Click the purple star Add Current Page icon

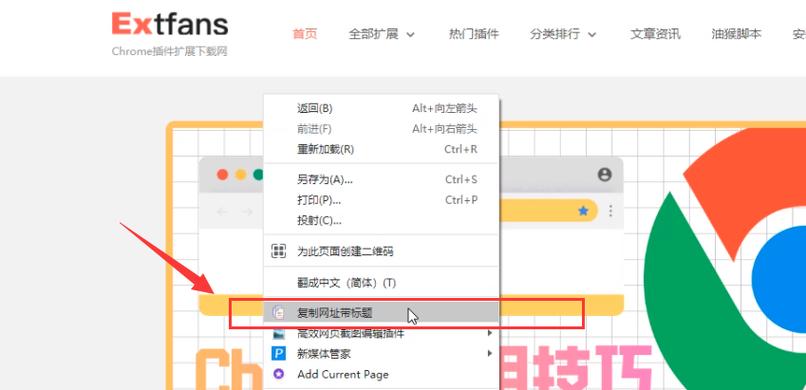point(278,374)
